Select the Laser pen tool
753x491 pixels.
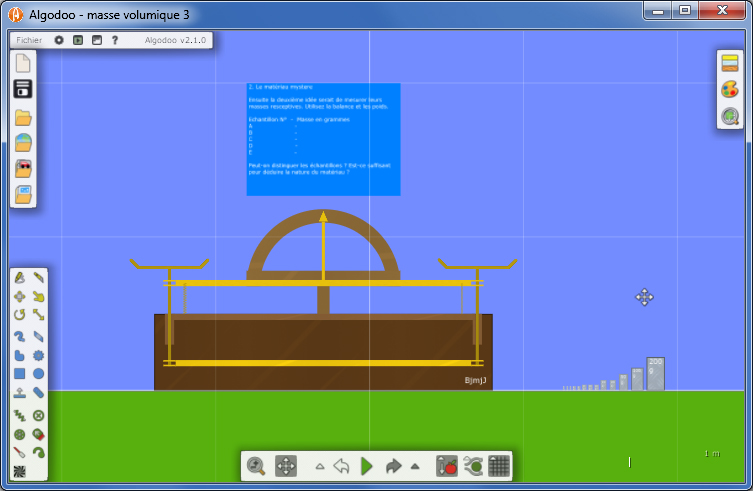(x=19, y=453)
